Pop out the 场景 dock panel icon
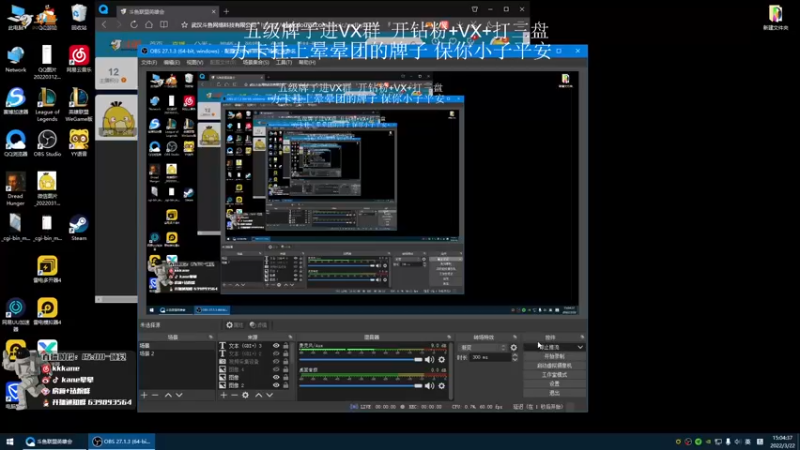Viewport: 800px width, 450px height. [x=211, y=337]
